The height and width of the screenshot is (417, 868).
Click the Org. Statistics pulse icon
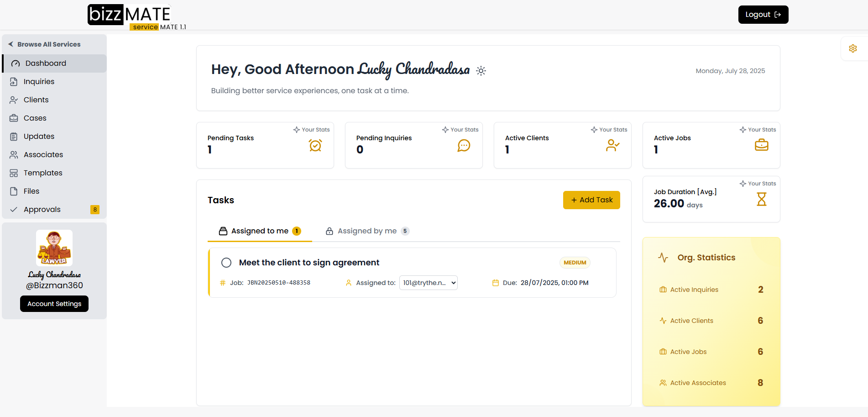663,258
